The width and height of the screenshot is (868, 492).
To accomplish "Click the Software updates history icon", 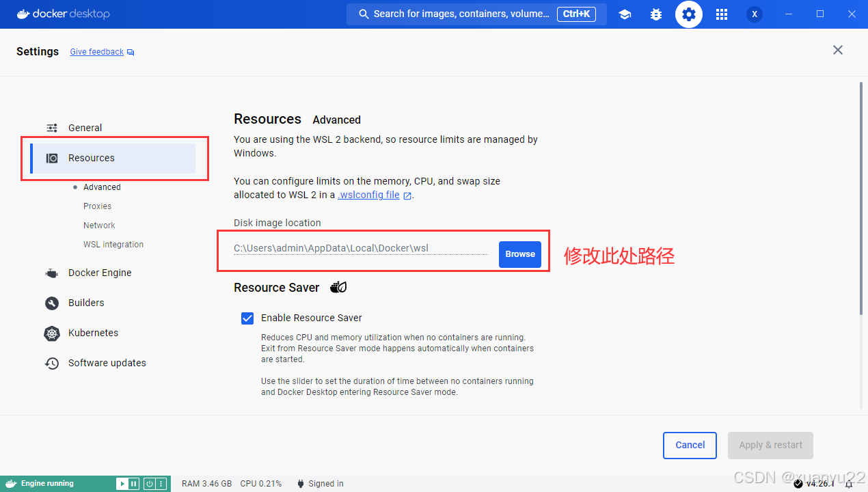I will (52, 363).
